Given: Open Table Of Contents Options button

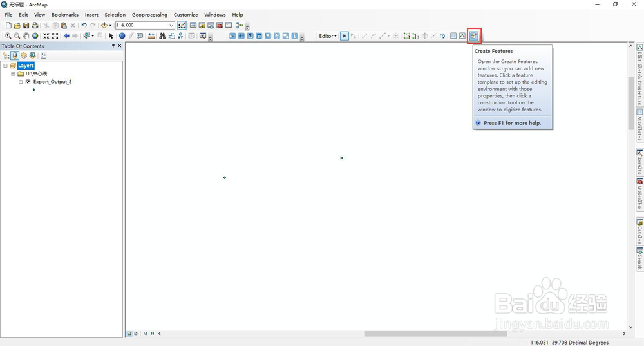Looking at the screenshot, I should point(44,55).
